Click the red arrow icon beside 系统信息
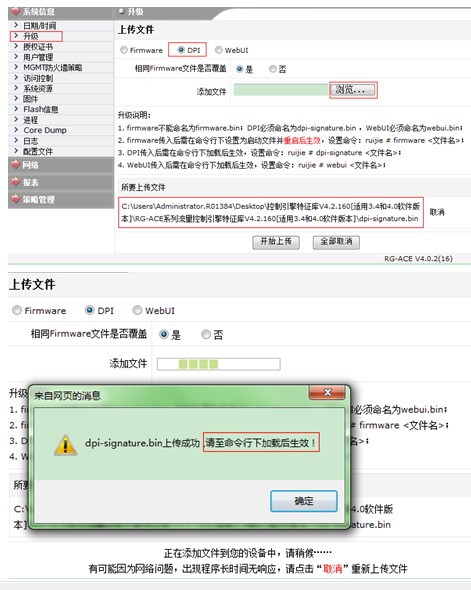Image resolution: width=471 pixels, height=590 pixels. coord(15,11)
